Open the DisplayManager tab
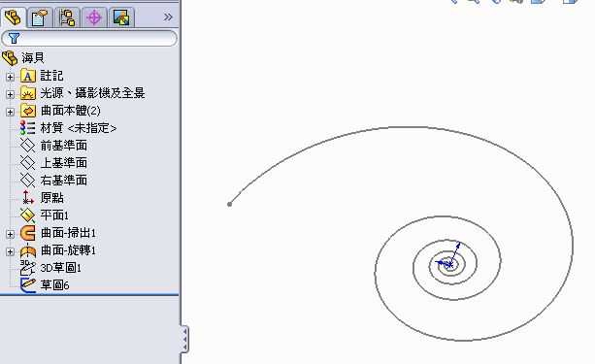 [121, 17]
